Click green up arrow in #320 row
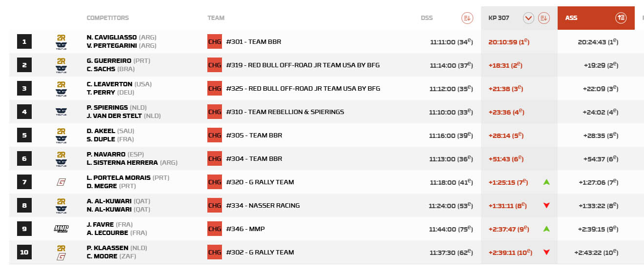Screen dimensions: 644x273 click(546, 182)
